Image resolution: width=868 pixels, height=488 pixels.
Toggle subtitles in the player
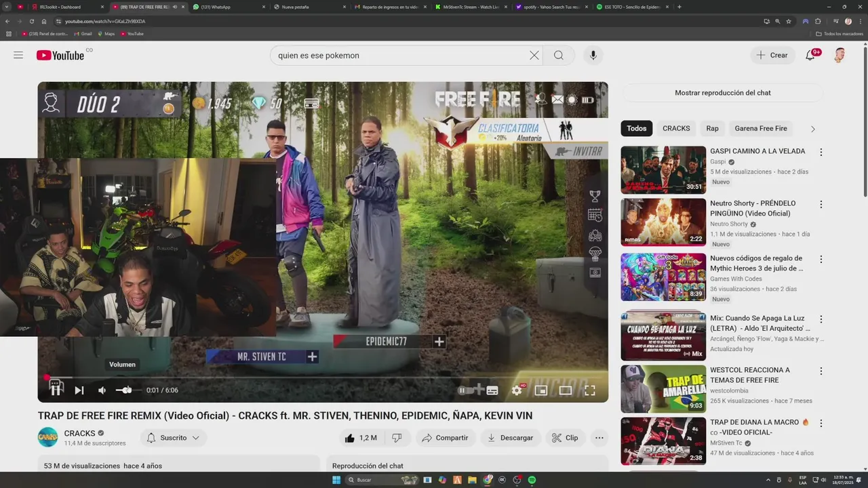(x=492, y=390)
